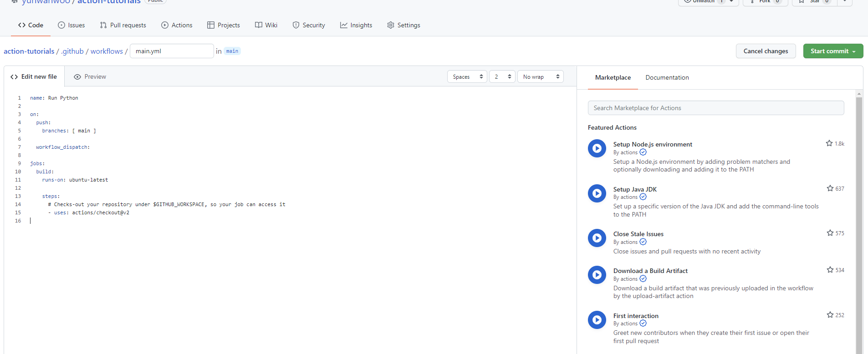Open the Projects tab
The height and width of the screenshot is (354, 868).
pos(224,25)
